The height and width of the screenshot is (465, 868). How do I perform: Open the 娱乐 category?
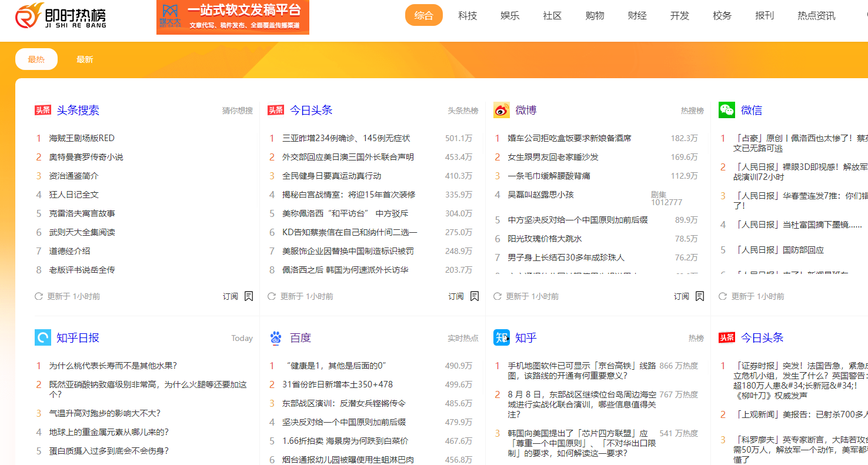(x=510, y=16)
